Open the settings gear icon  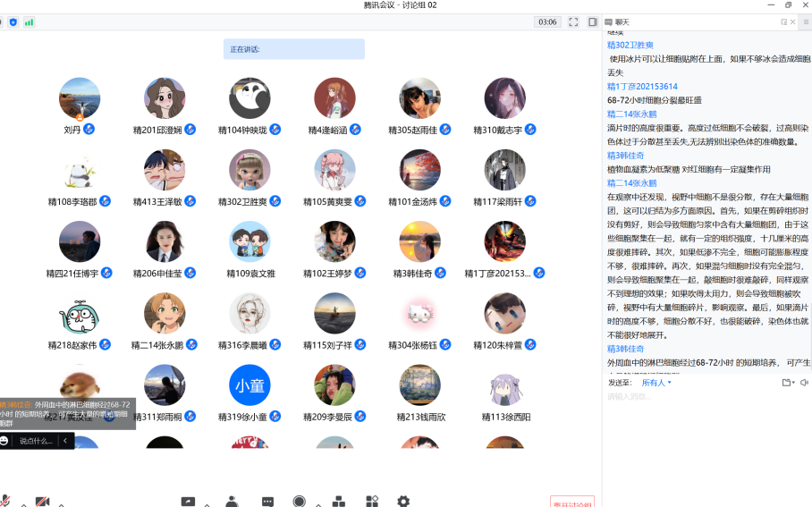point(403,502)
